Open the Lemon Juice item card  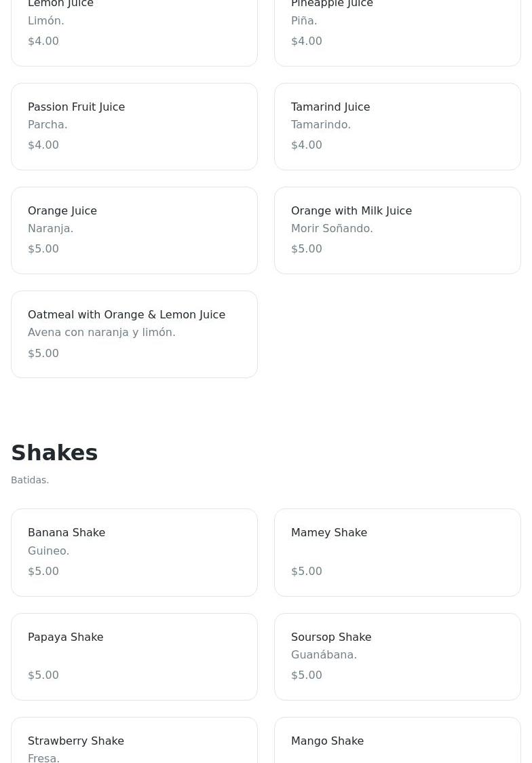tap(134, 31)
